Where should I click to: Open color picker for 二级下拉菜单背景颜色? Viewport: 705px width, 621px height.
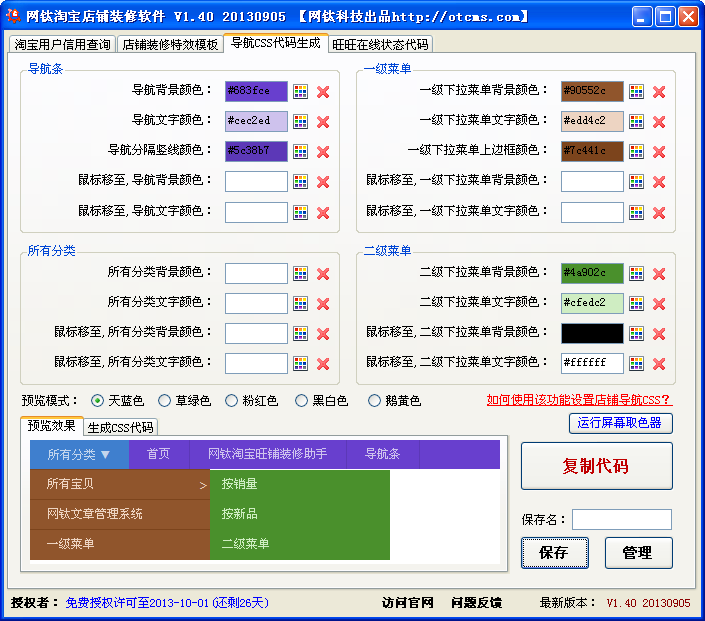(x=637, y=274)
